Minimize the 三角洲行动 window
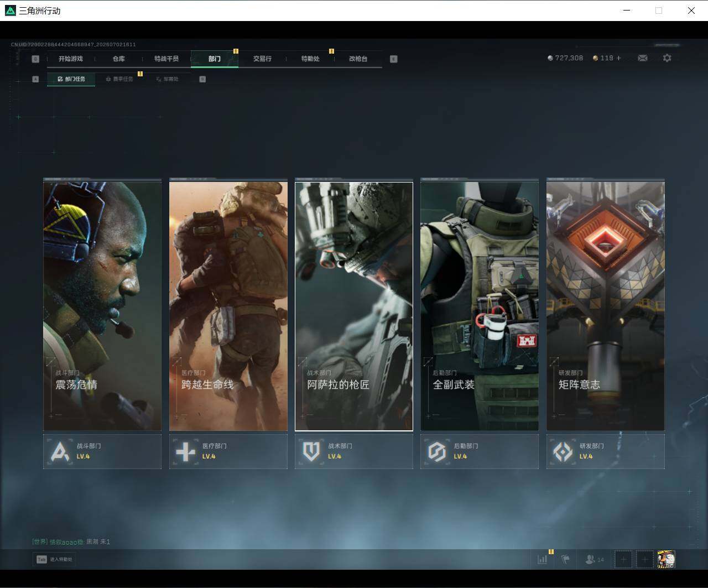Viewport: 708px width, 588px height. [x=627, y=11]
